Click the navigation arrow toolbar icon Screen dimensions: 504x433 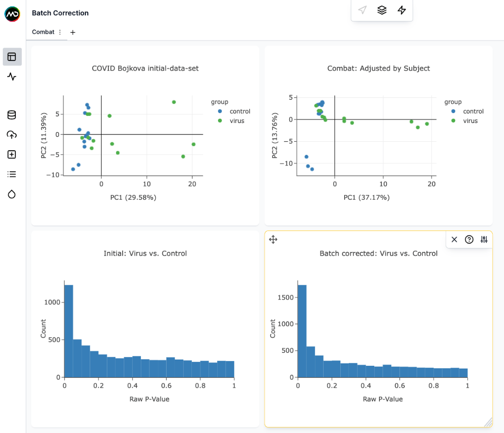click(362, 10)
